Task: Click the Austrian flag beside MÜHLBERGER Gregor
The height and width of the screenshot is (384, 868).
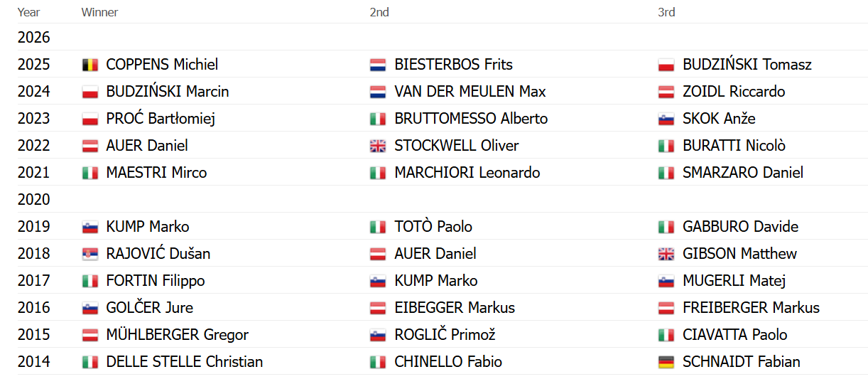Action: tap(89, 335)
